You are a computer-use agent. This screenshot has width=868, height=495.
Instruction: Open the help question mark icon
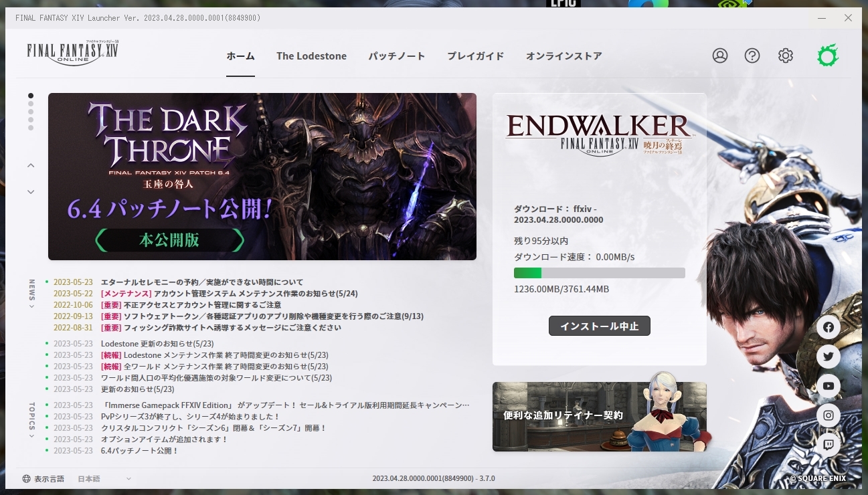tap(752, 56)
